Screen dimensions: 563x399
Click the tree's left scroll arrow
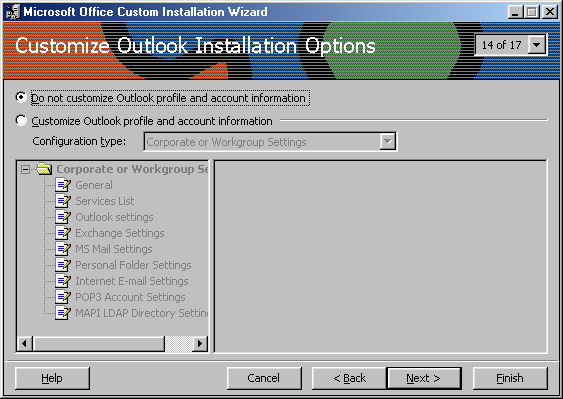[24, 344]
